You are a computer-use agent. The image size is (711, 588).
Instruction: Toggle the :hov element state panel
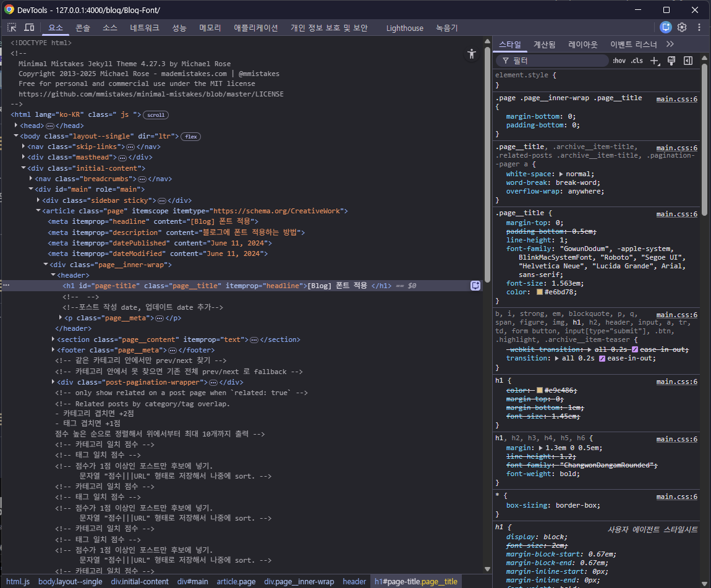click(619, 61)
